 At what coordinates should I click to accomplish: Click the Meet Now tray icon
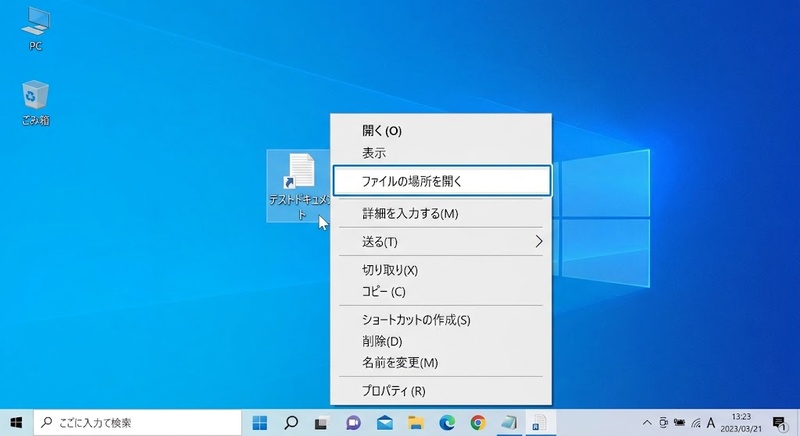663,422
